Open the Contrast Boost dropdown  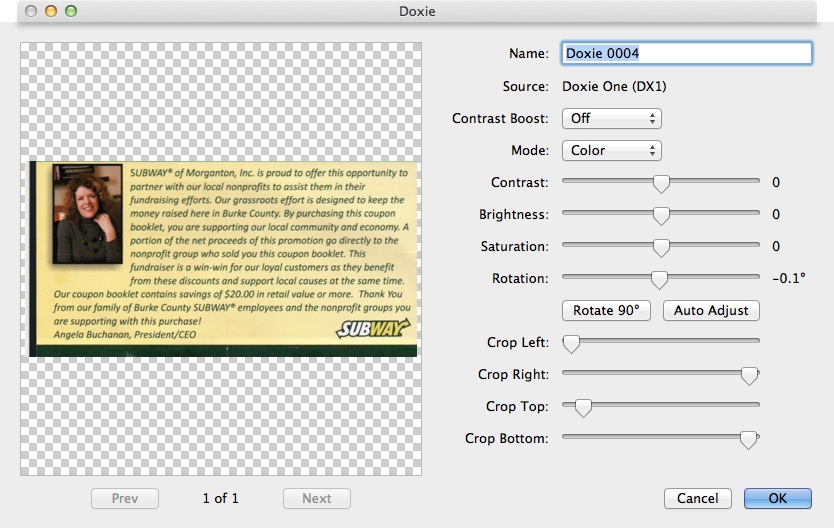click(x=612, y=119)
